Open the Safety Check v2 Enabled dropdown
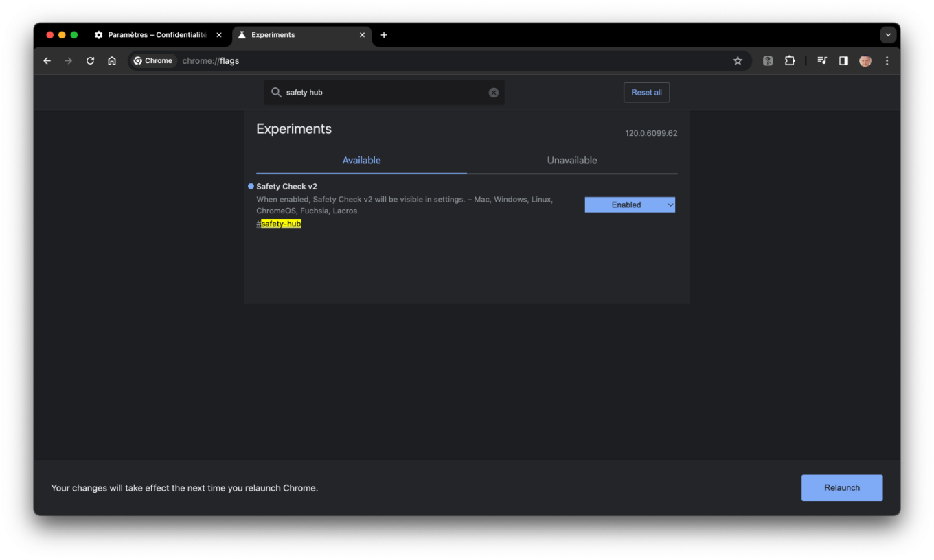 pos(630,205)
